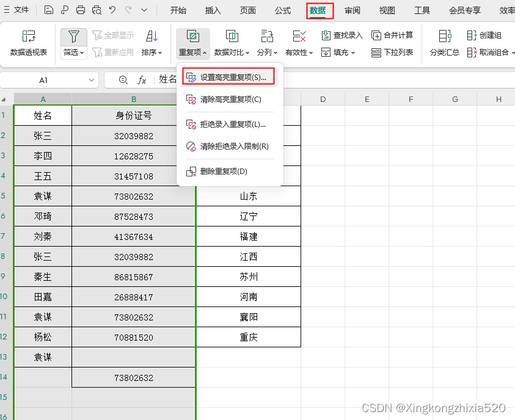Open the Name Box dropdown arrow
The height and width of the screenshot is (420, 515).
(92, 80)
